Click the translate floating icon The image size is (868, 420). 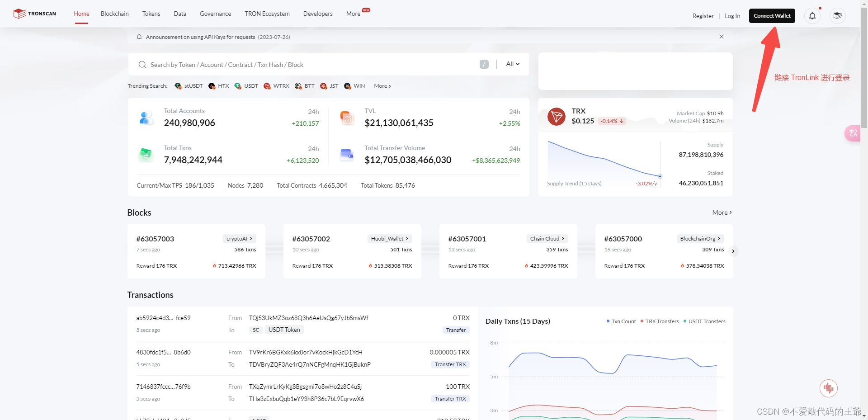point(853,133)
